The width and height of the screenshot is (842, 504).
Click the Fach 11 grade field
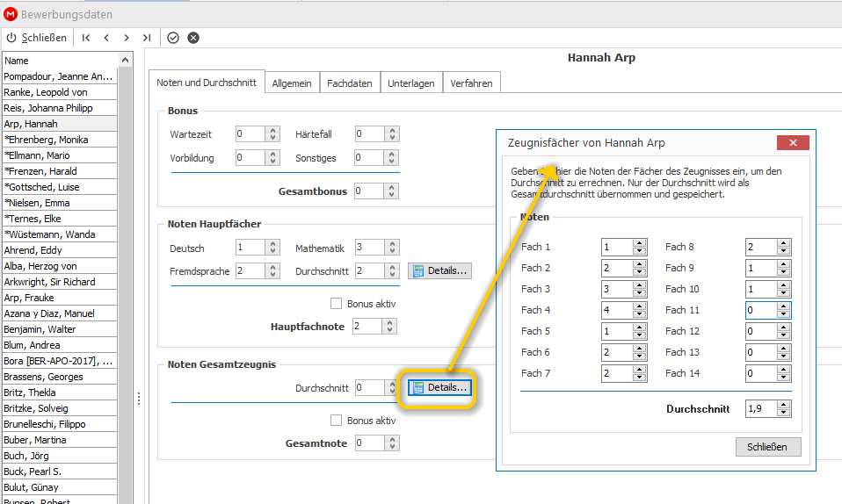[760, 310]
